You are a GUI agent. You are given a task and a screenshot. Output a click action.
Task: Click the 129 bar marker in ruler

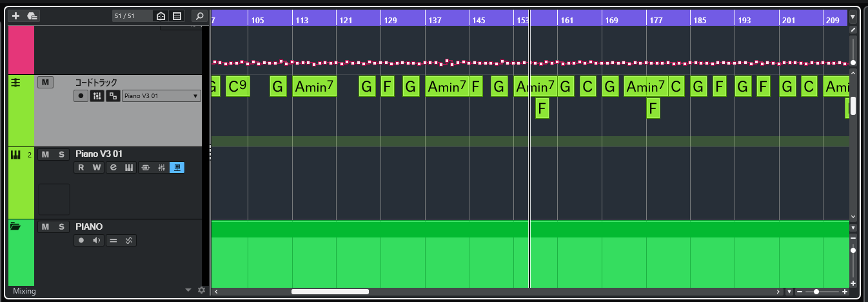(x=390, y=20)
